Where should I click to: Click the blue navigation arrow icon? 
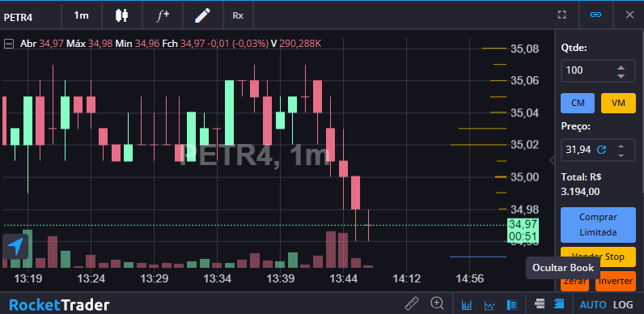15,247
